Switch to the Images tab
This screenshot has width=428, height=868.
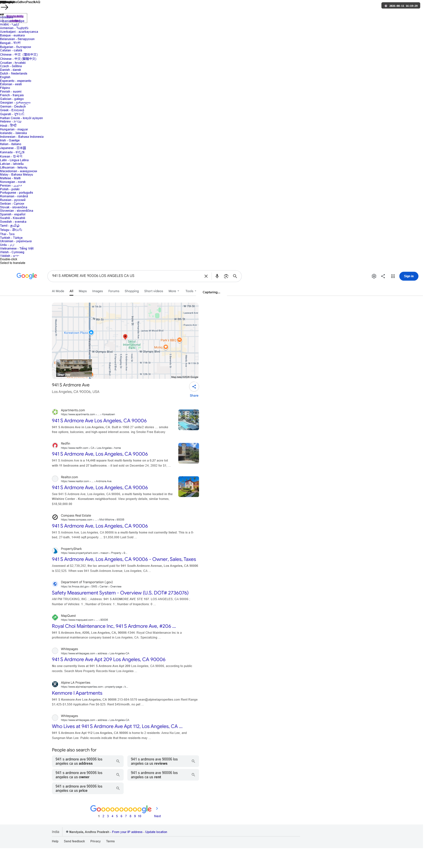(x=97, y=291)
